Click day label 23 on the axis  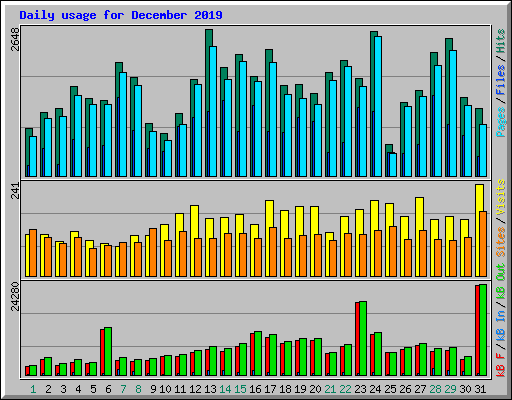(360, 389)
